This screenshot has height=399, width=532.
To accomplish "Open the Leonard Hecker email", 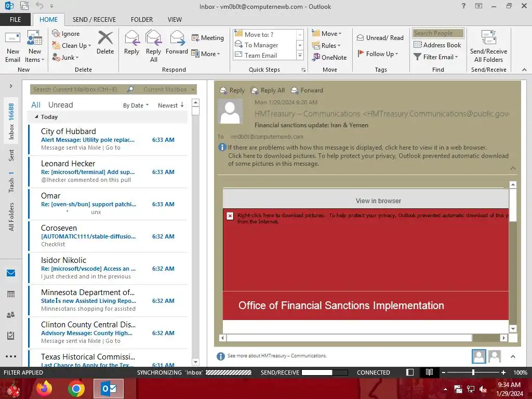I will click(108, 171).
